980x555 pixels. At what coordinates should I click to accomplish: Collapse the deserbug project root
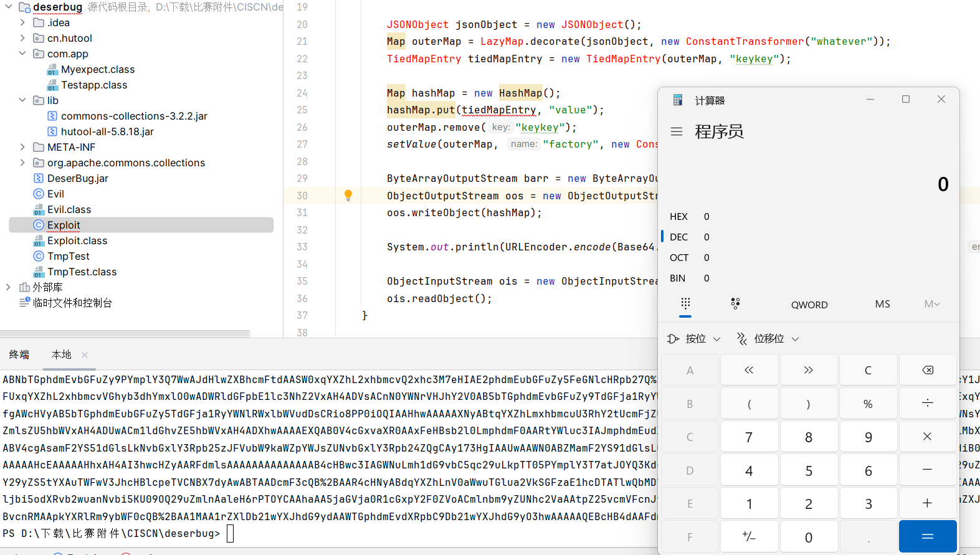pyautogui.click(x=9, y=7)
